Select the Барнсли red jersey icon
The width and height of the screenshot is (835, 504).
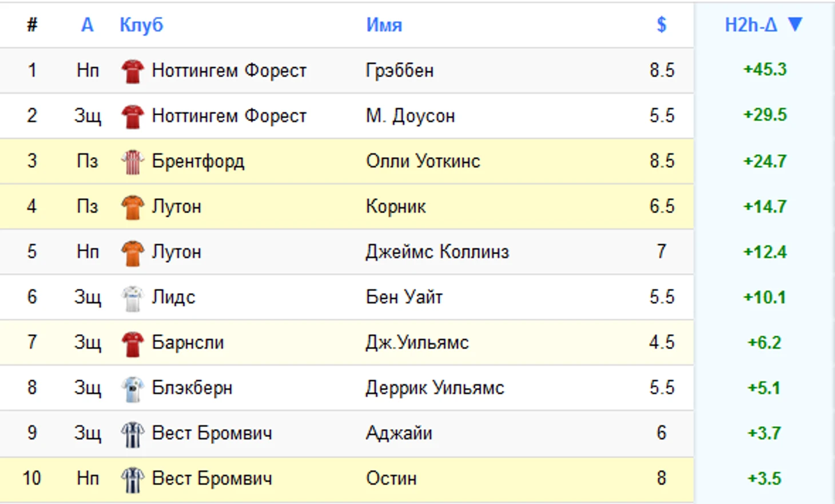[x=132, y=342]
